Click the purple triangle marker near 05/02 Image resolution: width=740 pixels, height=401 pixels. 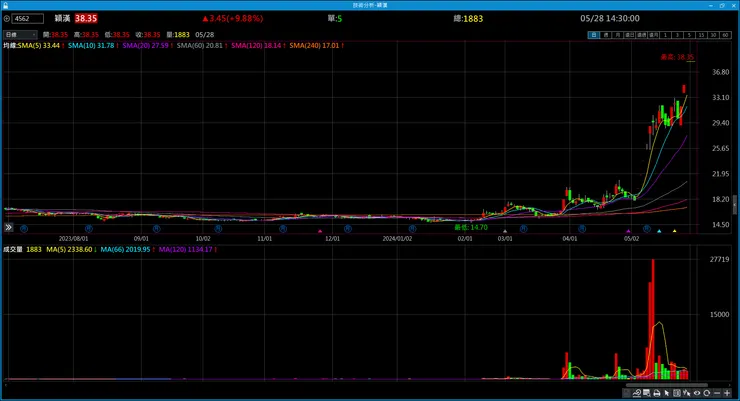(x=628, y=231)
